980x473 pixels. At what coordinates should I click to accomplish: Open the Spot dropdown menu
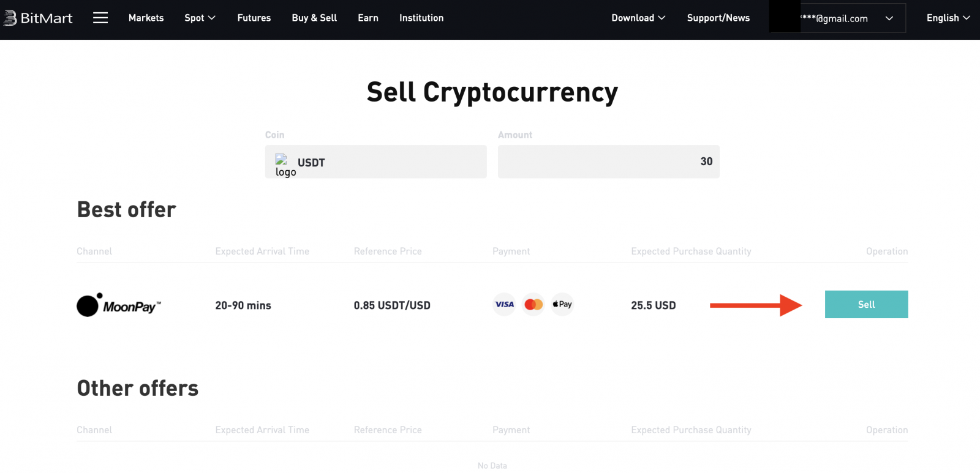200,18
